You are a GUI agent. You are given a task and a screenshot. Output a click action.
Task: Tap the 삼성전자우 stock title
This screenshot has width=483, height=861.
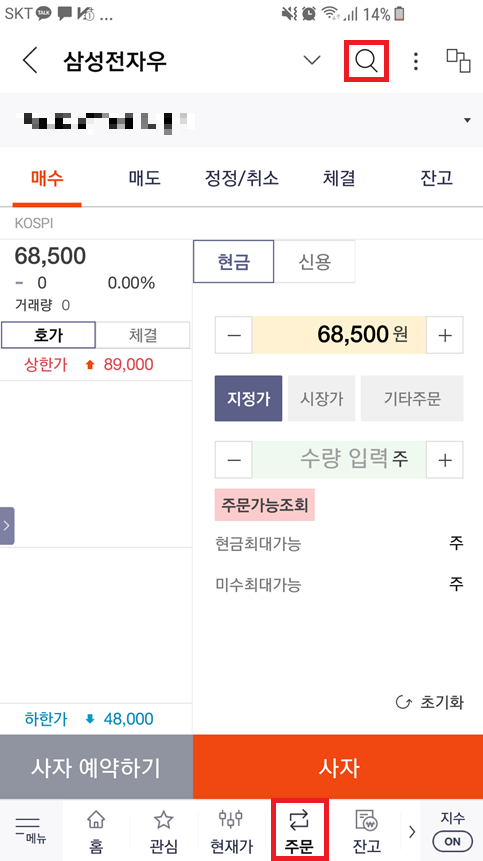click(x=115, y=60)
